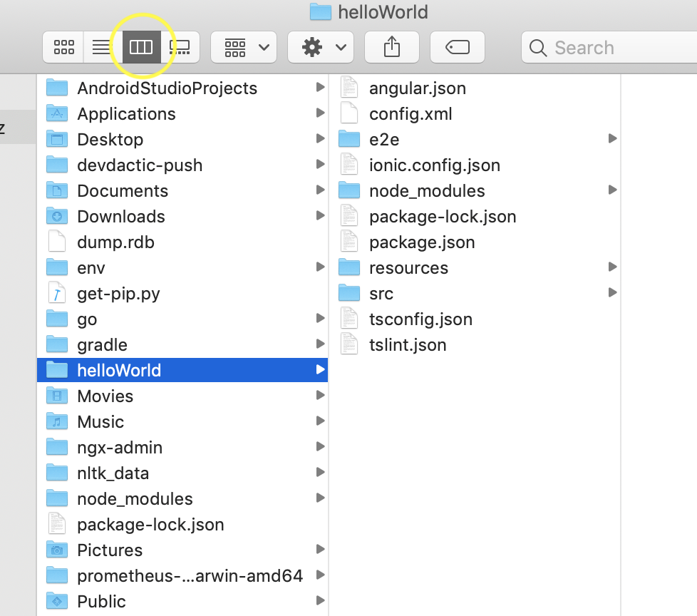Click the e2e folder icon
The width and height of the screenshot is (697, 616).
click(x=349, y=139)
